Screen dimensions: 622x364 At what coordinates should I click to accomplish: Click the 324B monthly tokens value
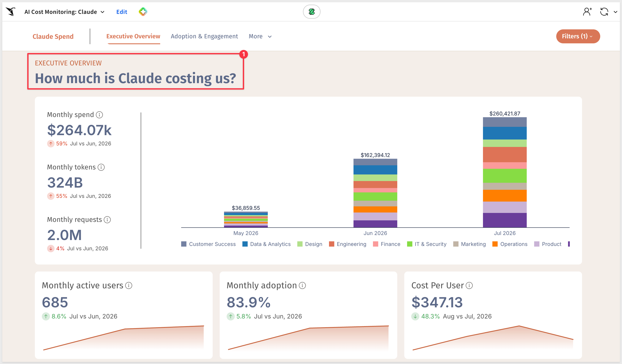pos(65,183)
